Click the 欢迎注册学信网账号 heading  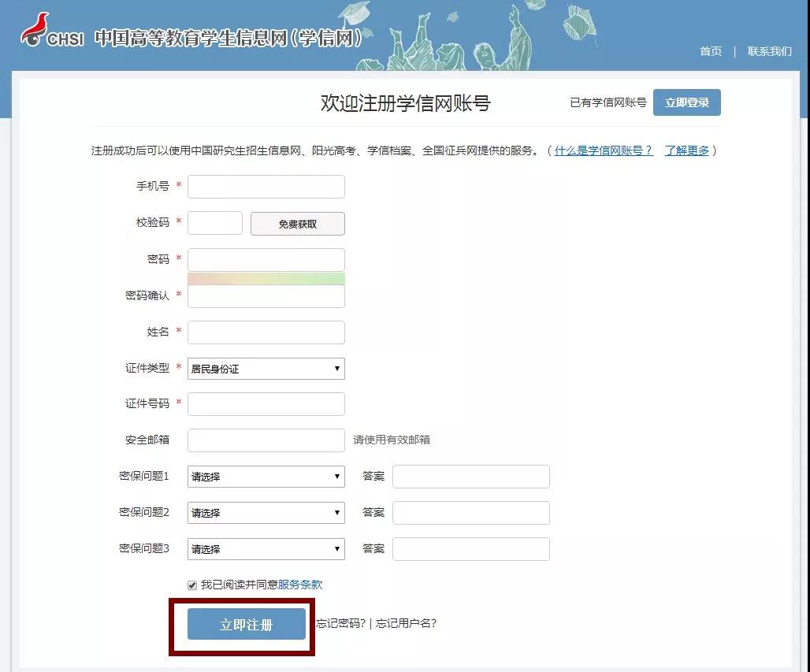point(406,102)
